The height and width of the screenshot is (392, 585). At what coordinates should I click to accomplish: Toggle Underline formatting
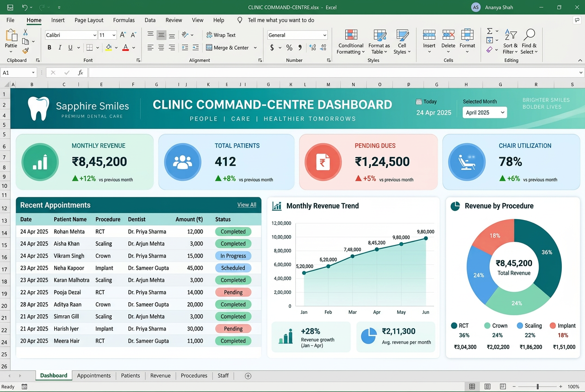click(70, 48)
